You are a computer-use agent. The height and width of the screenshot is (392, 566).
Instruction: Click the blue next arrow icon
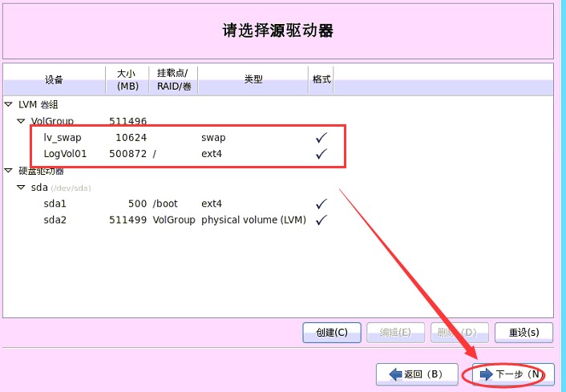pos(486,374)
